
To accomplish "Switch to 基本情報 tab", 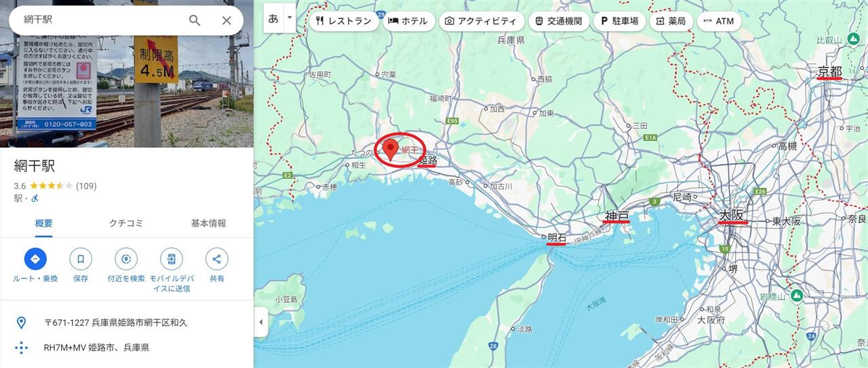I will coord(209,223).
